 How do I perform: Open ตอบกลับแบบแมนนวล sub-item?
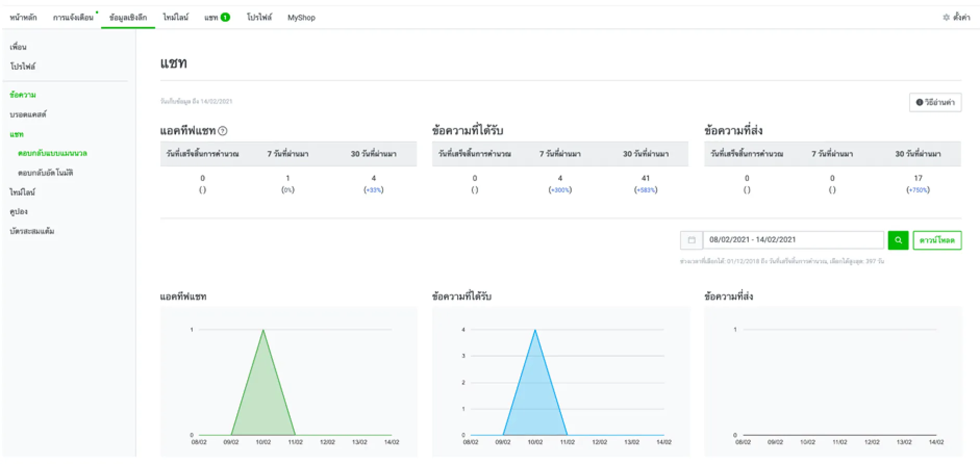tap(53, 153)
